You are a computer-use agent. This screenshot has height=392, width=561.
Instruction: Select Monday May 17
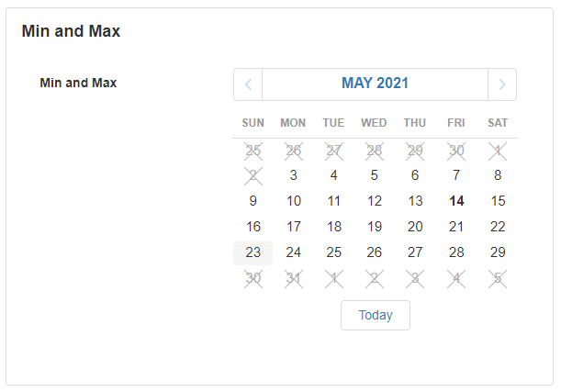(294, 227)
